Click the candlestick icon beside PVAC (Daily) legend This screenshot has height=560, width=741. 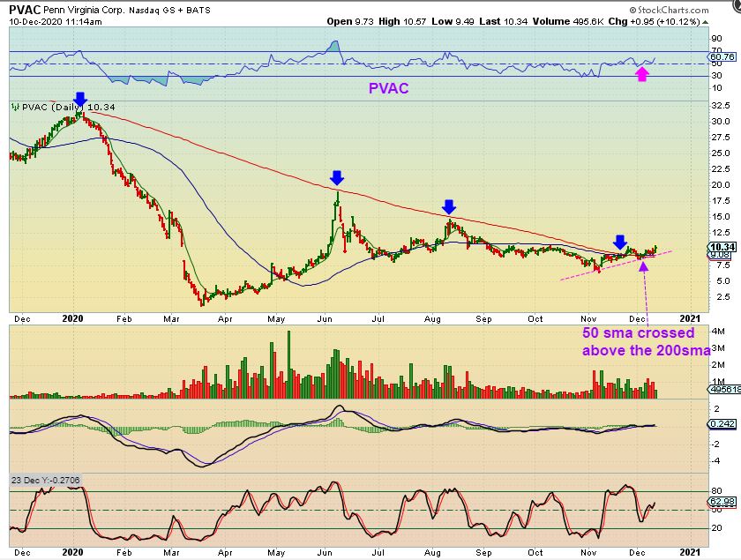(x=15, y=108)
